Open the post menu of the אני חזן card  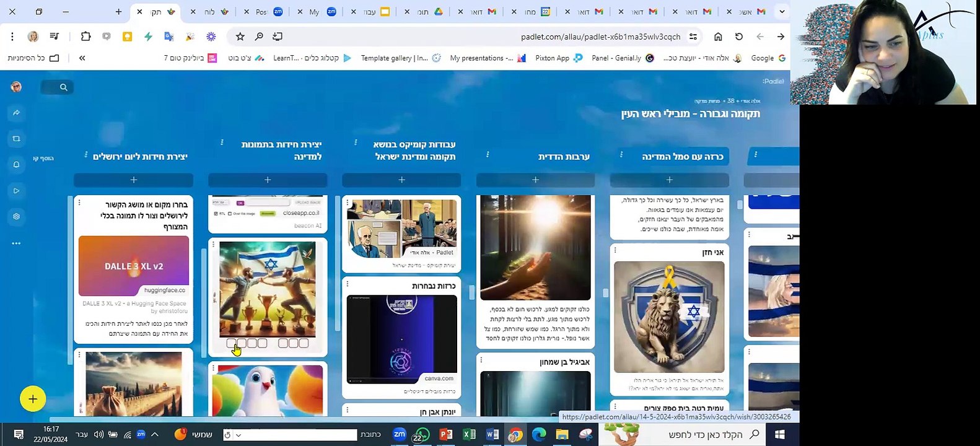pyautogui.click(x=615, y=249)
